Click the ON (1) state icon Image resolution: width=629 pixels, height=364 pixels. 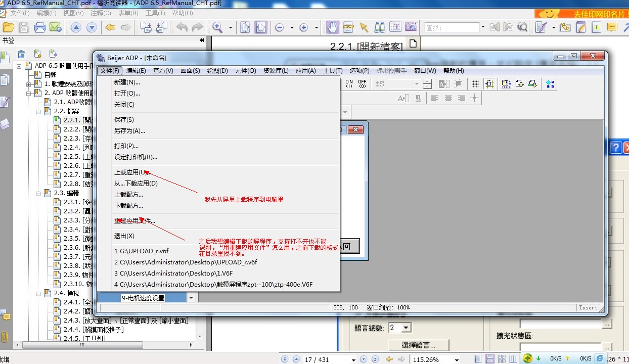click(x=349, y=84)
